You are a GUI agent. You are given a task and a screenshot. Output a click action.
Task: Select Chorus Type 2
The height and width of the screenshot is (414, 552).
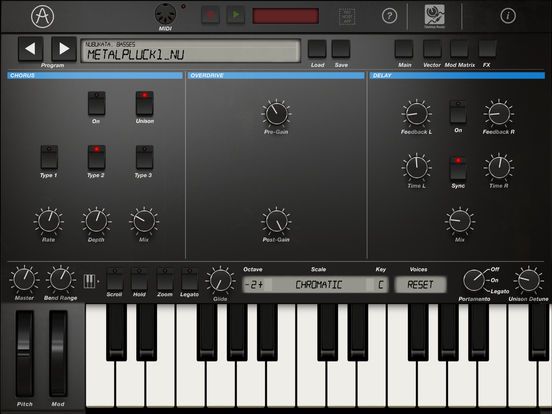coord(96,157)
